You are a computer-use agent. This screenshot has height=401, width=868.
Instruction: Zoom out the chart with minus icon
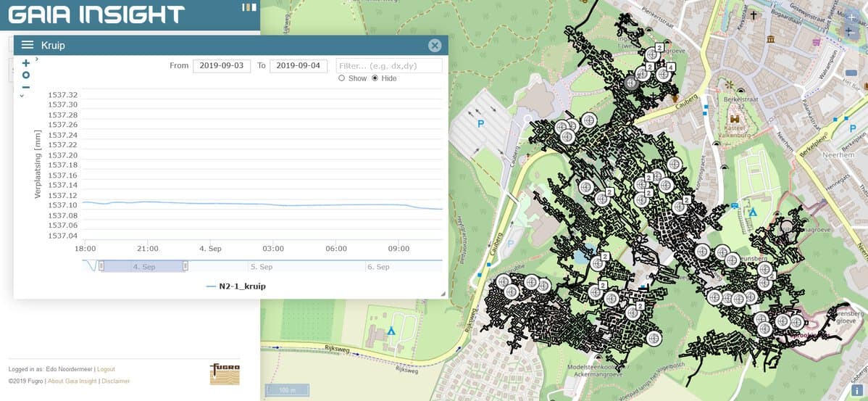pyautogui.click(x=26, y=88)
